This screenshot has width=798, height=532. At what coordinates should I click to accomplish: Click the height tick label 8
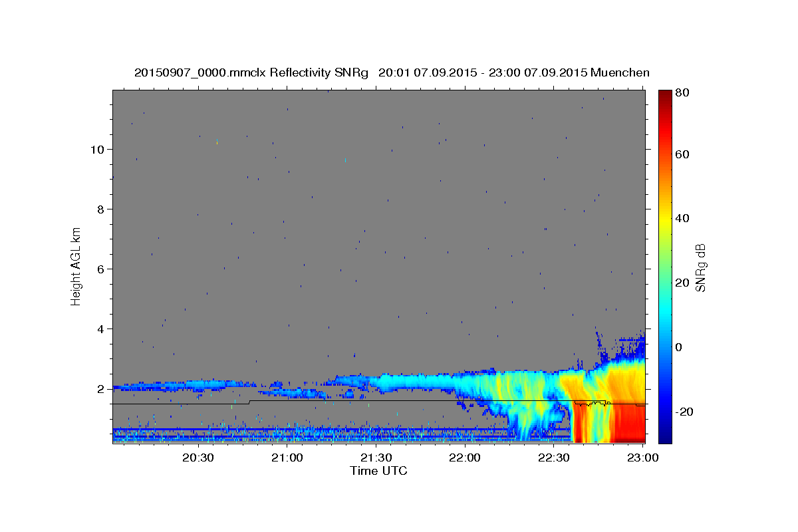101,209
